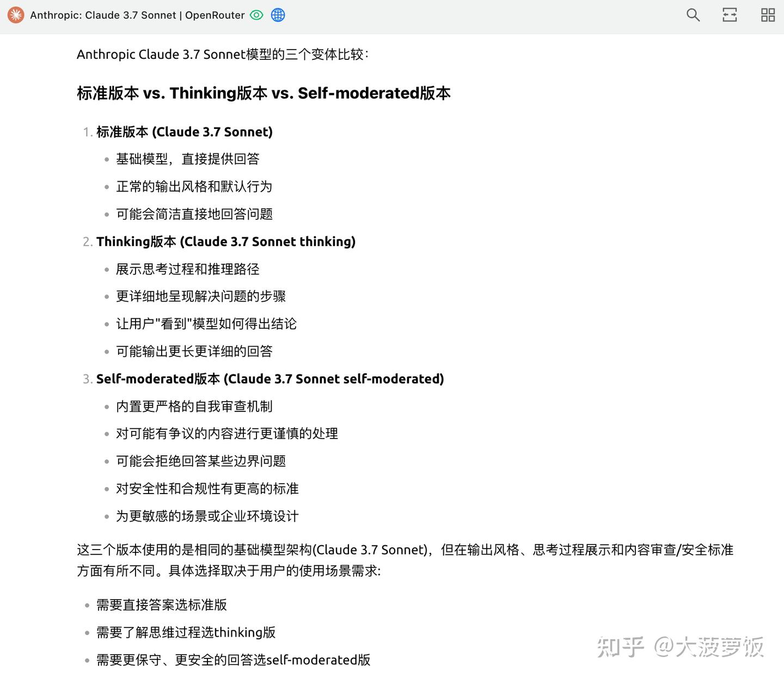Select list item 标准版本 (Claude 3.7 Sonnet)
This screenshot has height=678, width=784.
[x=184, y=132]
